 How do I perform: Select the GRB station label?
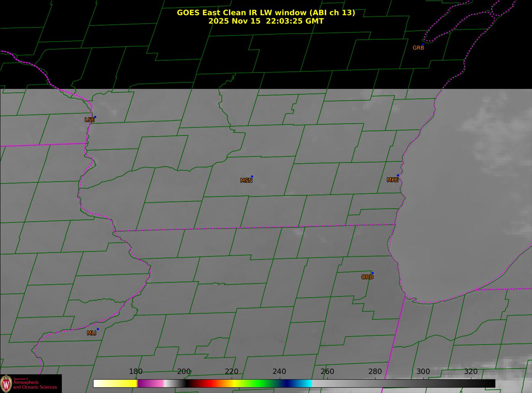pyautogui.click(x=418, y=48)
